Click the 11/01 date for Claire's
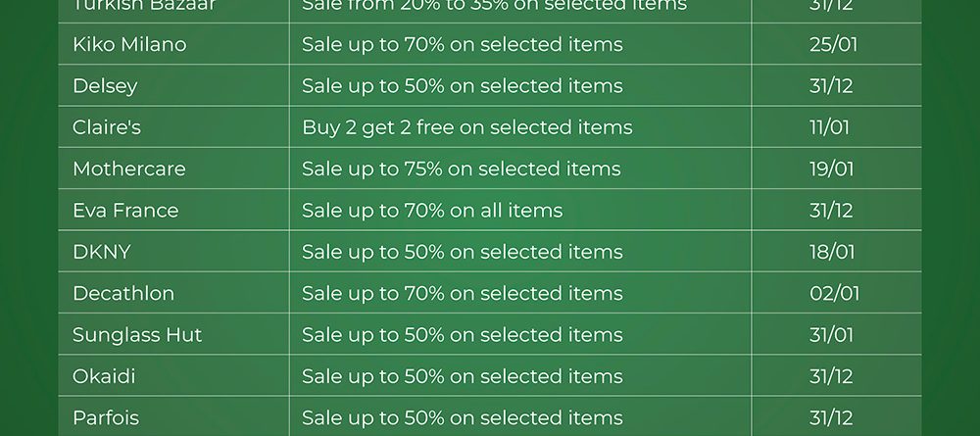 coord(830,127)
